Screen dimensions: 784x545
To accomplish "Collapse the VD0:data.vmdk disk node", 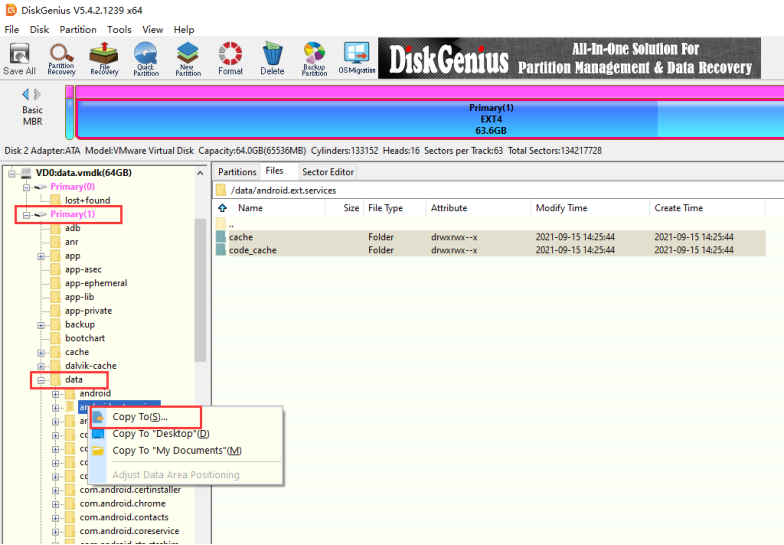I will tap(12, 173).
